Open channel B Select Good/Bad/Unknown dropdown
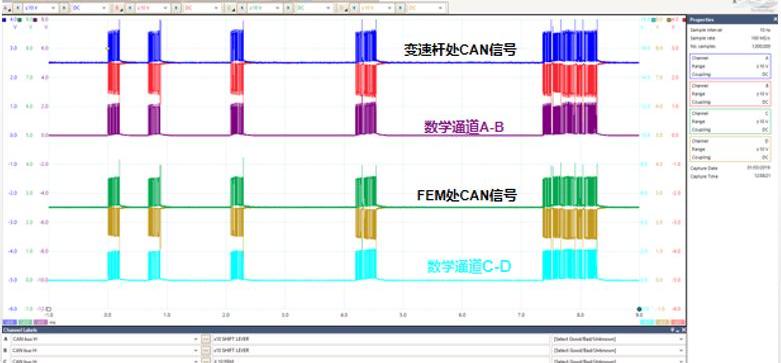 click(x=618, y=351)
